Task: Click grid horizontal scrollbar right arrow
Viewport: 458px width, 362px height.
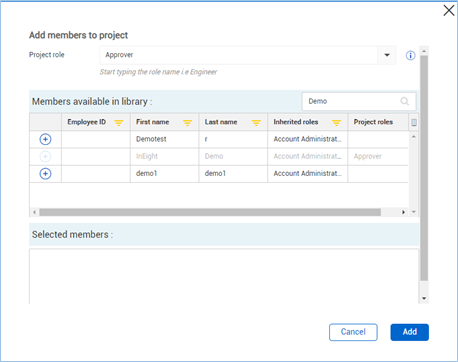Action: click(x=403, y=212)
